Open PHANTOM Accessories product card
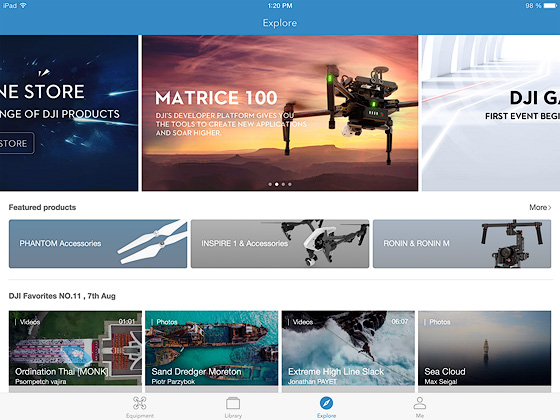The image size is (560, 420). (x=98, y=244)
